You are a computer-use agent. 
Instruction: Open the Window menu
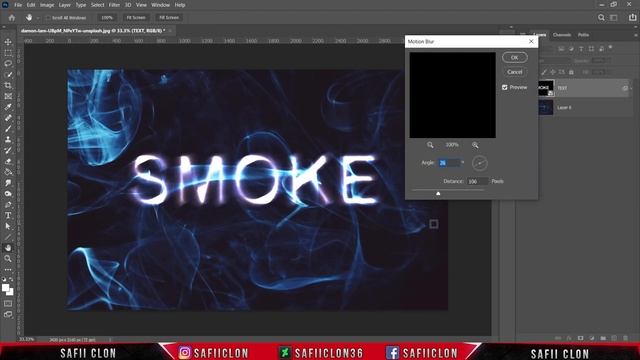[x=160, y=5]
